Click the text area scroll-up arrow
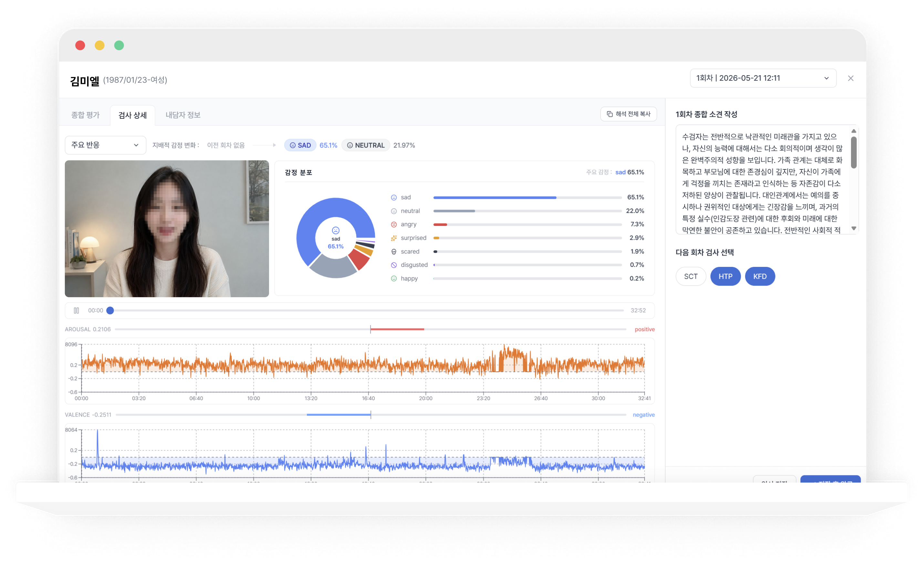Screen dimensions: 924x588 point(854,131)
